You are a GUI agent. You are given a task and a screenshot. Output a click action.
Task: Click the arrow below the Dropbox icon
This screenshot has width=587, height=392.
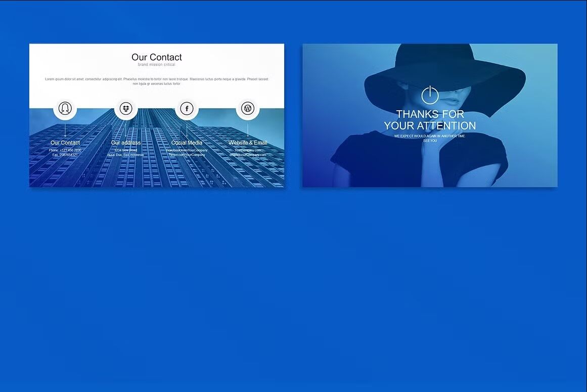(x=126, y=130)
